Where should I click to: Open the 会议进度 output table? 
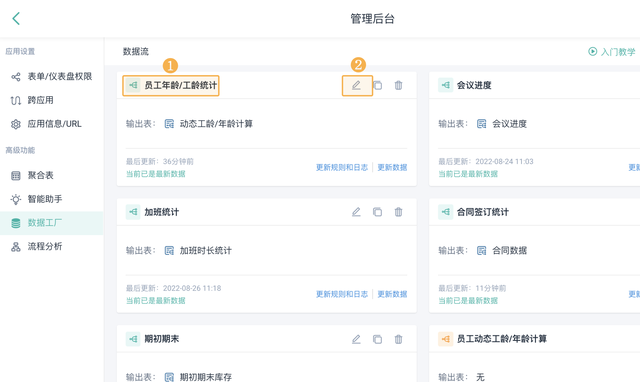509,124
